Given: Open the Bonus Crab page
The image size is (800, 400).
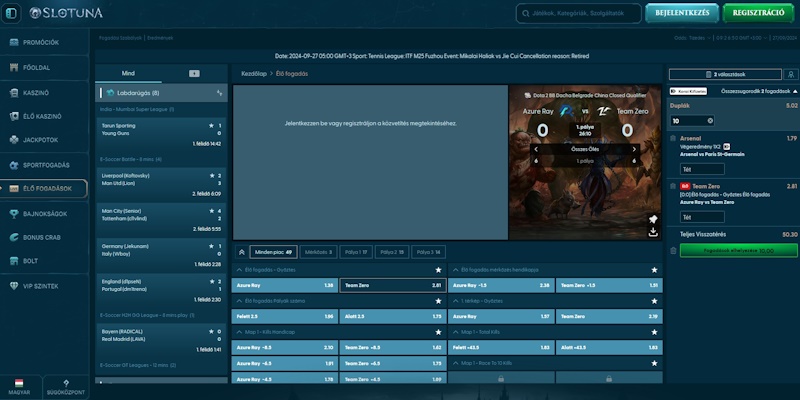Looking at the screenshot, I should pyautogui.click(x=41, y=237).
